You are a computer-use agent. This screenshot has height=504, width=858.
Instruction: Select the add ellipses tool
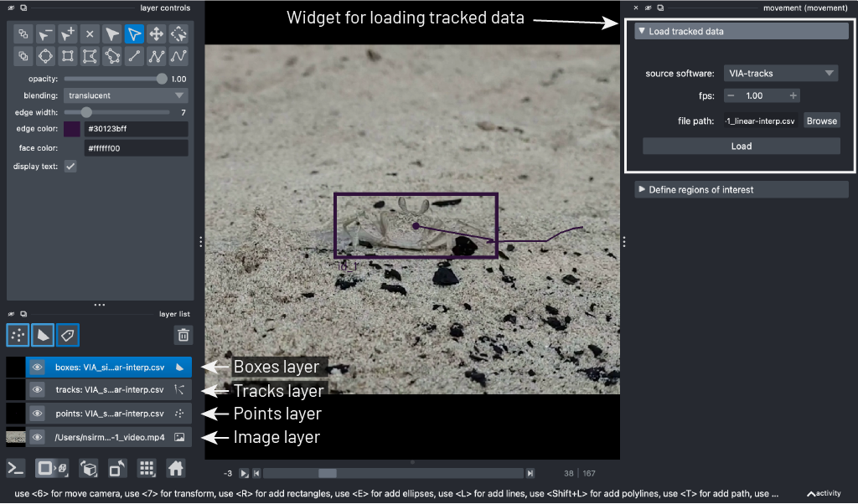click(44, 55)
